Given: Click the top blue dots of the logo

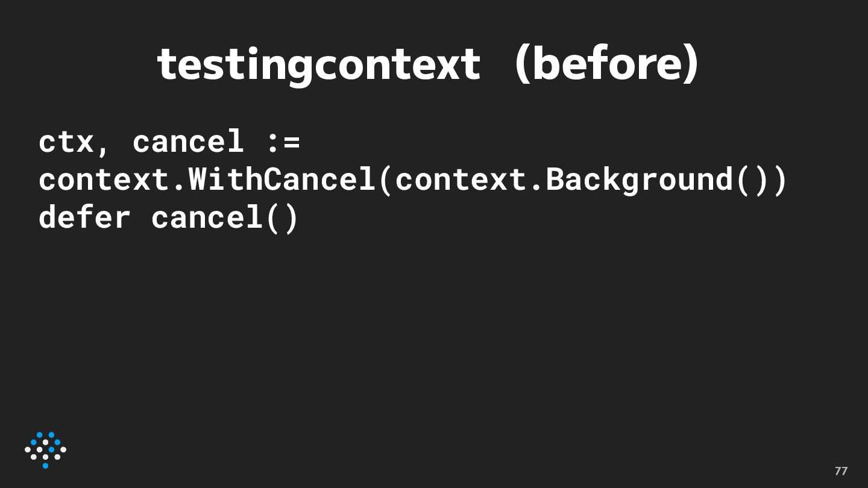Looking at the screenshot, I should pos(45,435).
